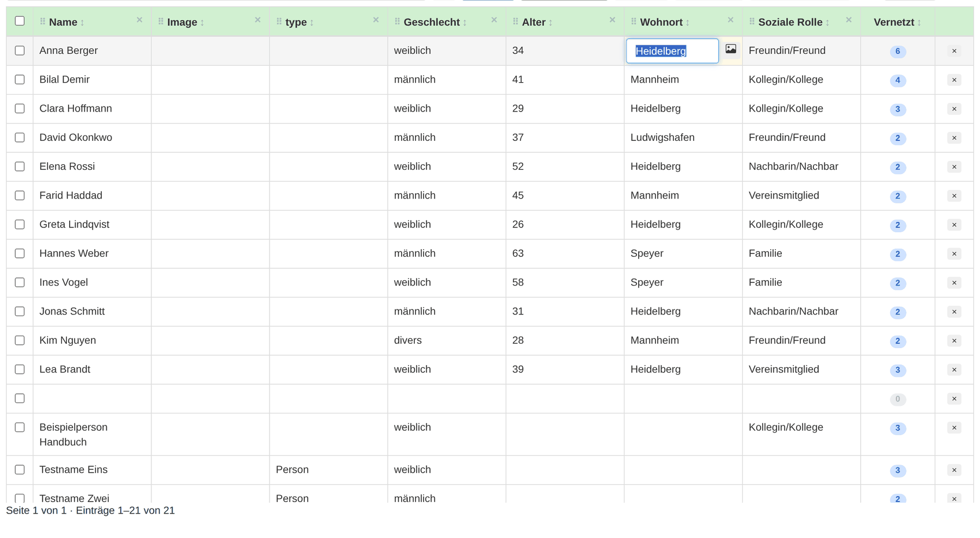
Task: Select the Anna Berger row checkbox
Action: pyautogui.click(x=20, y=51)
